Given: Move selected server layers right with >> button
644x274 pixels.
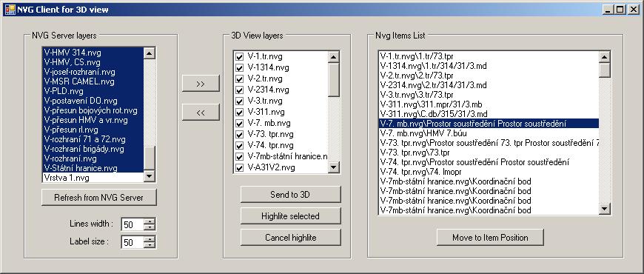Looking at the screenshot, I should 201,84.
